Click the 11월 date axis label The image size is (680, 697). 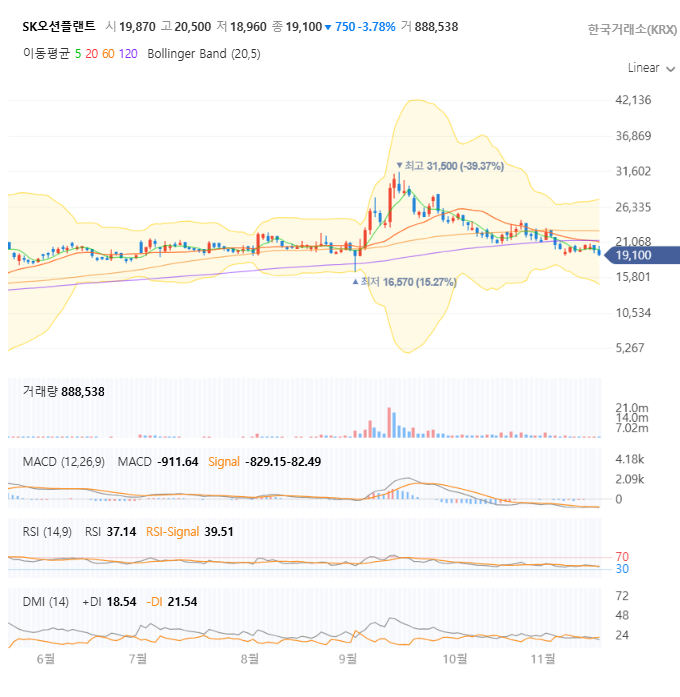coord(543,659)
